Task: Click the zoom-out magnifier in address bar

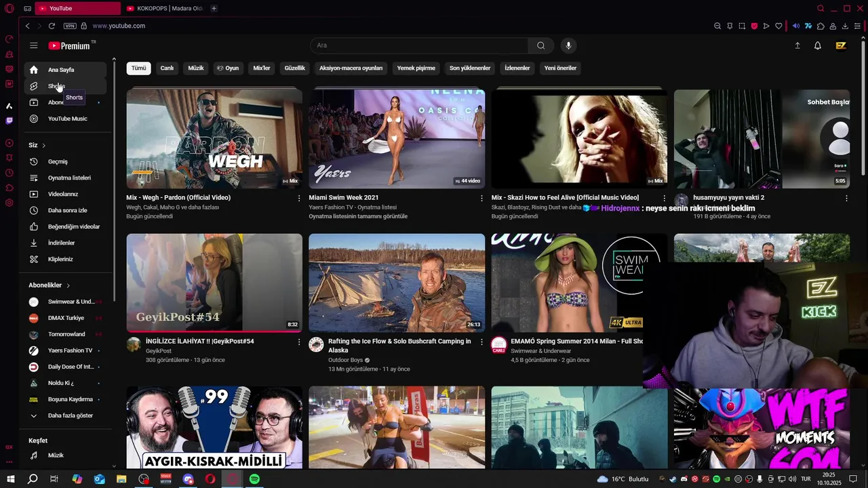Action: tap(717, 26)
